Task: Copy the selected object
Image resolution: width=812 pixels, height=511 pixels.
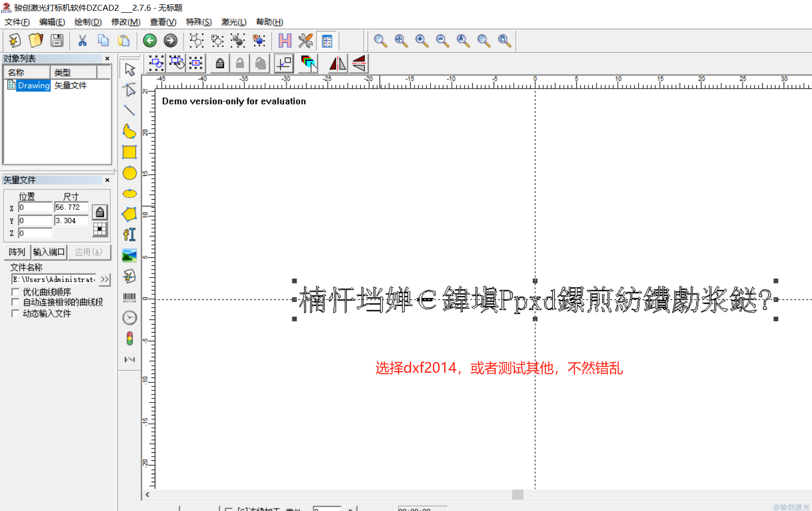Action: [x=103, y=41]
